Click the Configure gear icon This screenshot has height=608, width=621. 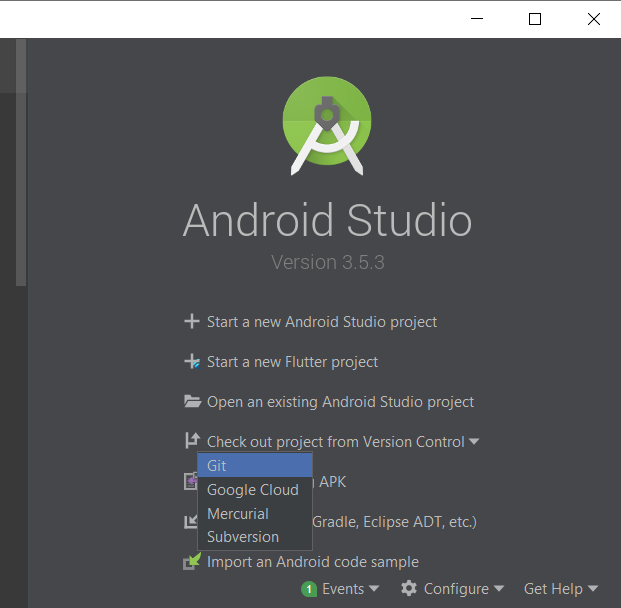pyautogui.click(x=409, y=589)
